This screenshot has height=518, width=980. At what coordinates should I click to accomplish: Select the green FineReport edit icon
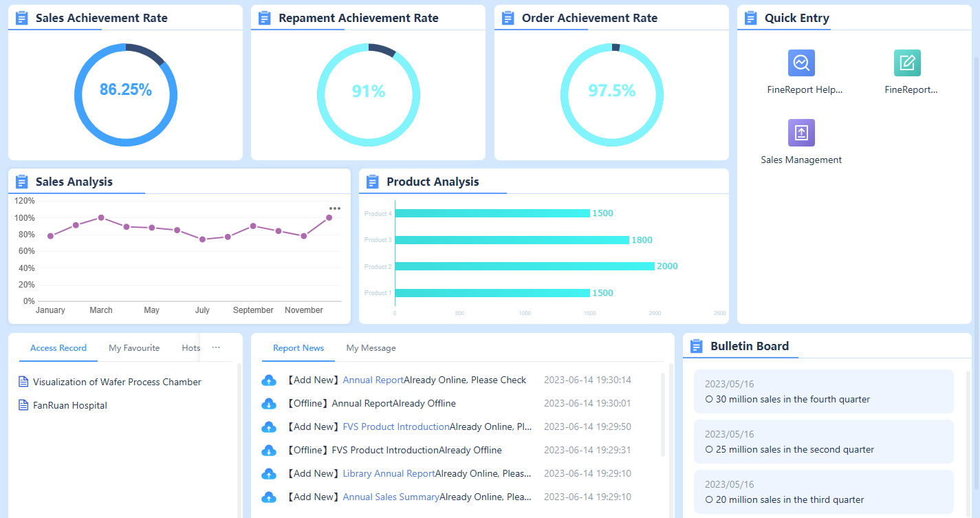(x=907, y=63)
